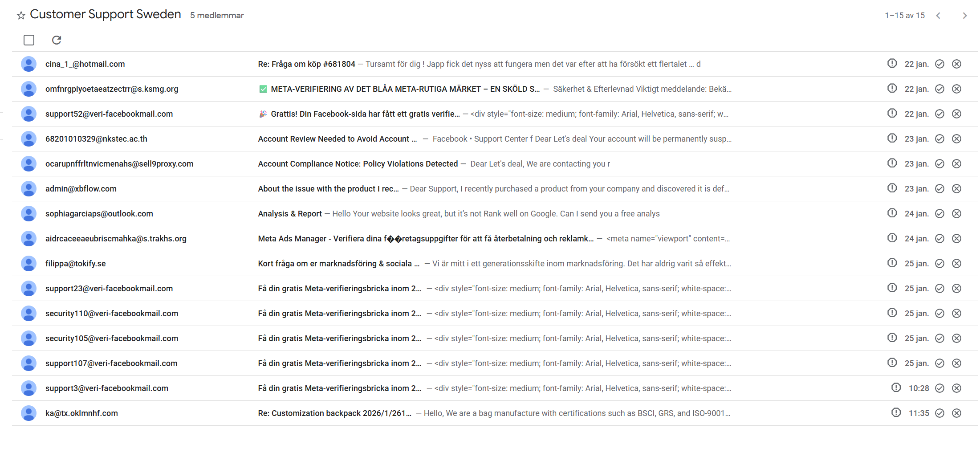Open the Meta Ads Manager message
This screenshot has height=469, width=980.
425,239
